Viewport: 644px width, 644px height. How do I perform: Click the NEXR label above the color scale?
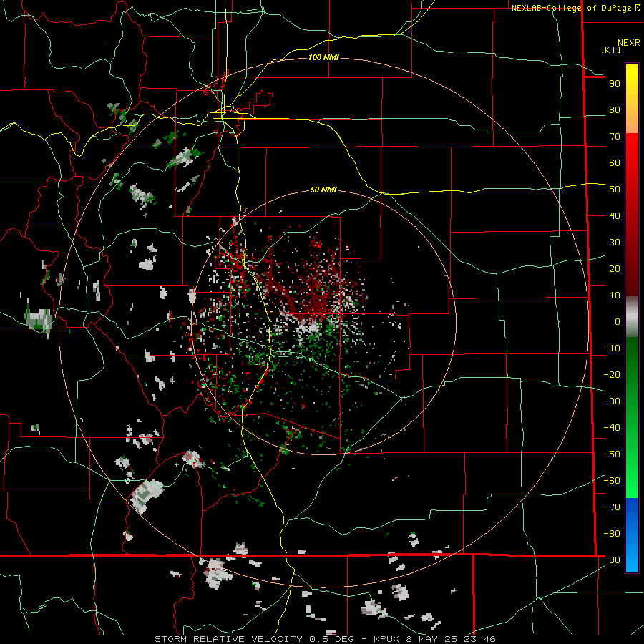[x=629, y=43]
